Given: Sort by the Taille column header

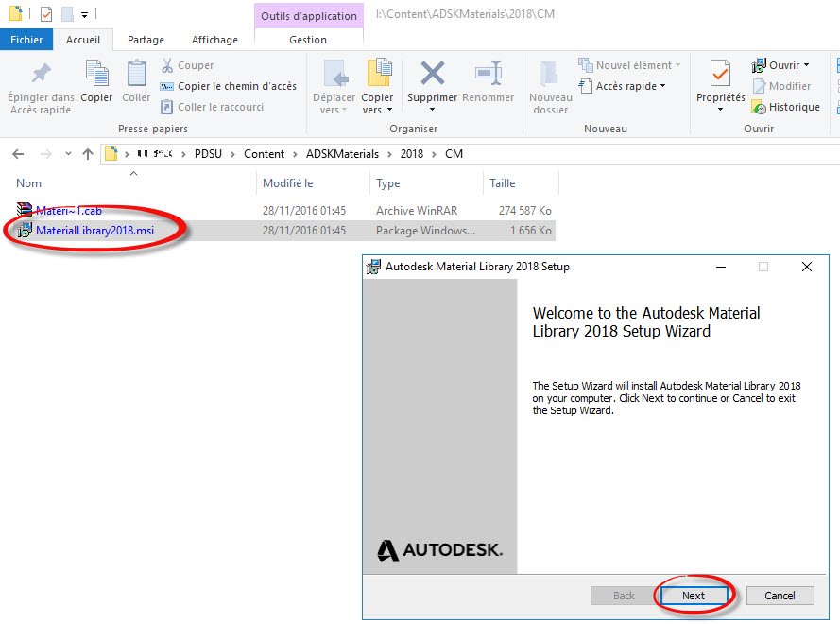Looking at the screenshot, I should [502, 183].
